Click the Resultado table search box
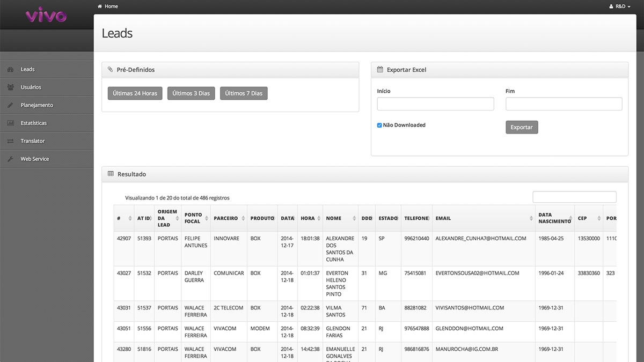Viewport: 644px width, 362px height. click(x=574, y=197)
